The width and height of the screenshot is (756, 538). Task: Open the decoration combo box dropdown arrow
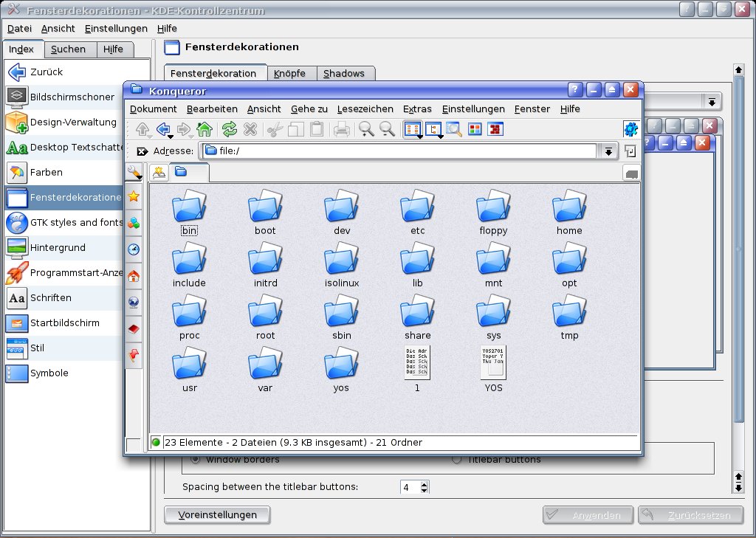[x=712, y=101]
